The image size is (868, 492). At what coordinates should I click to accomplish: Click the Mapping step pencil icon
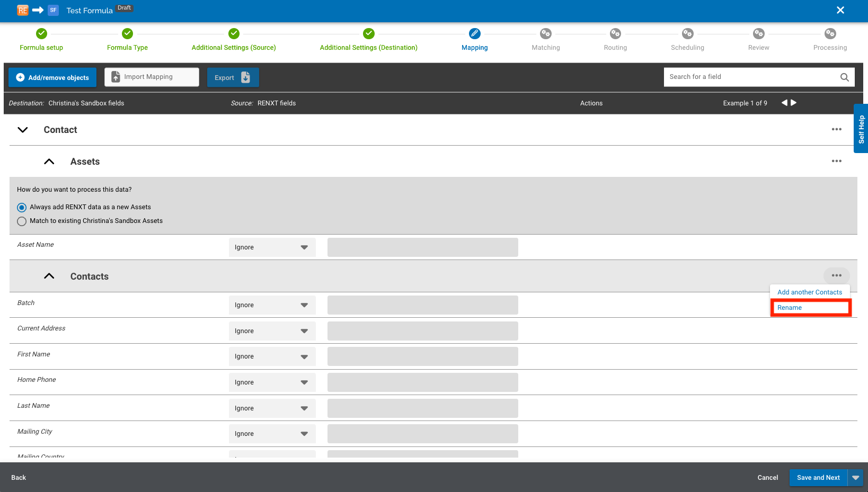click(x=474, y=34)
